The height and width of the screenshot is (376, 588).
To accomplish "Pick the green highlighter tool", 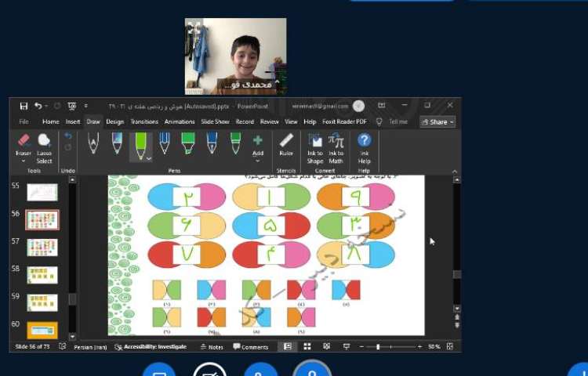I will (188, 143).
